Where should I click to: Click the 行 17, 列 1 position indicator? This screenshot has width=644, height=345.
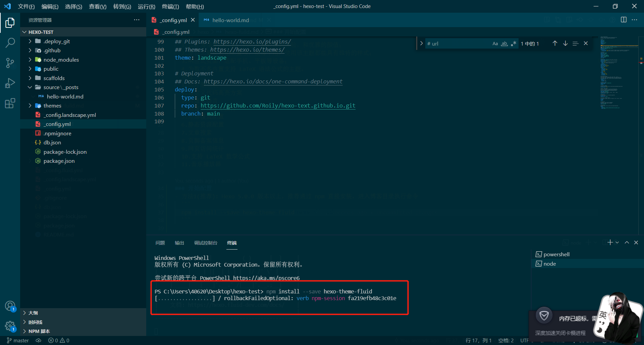pos(479,340)
